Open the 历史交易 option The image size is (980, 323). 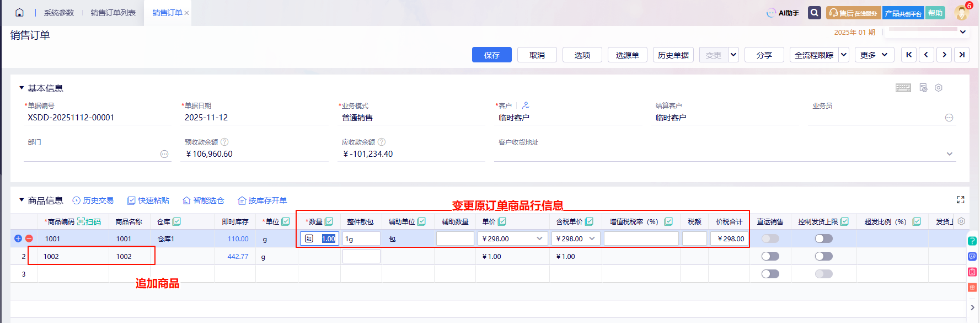pos(93,200)
